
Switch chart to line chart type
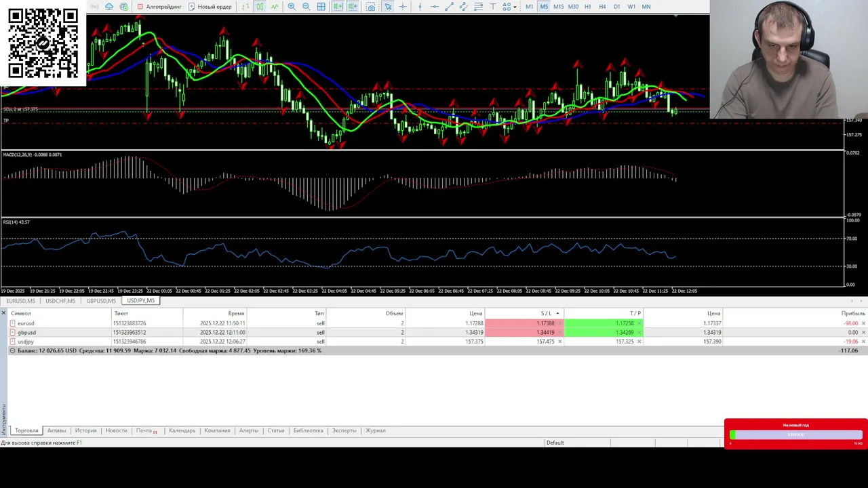click(x=275, y=6)
